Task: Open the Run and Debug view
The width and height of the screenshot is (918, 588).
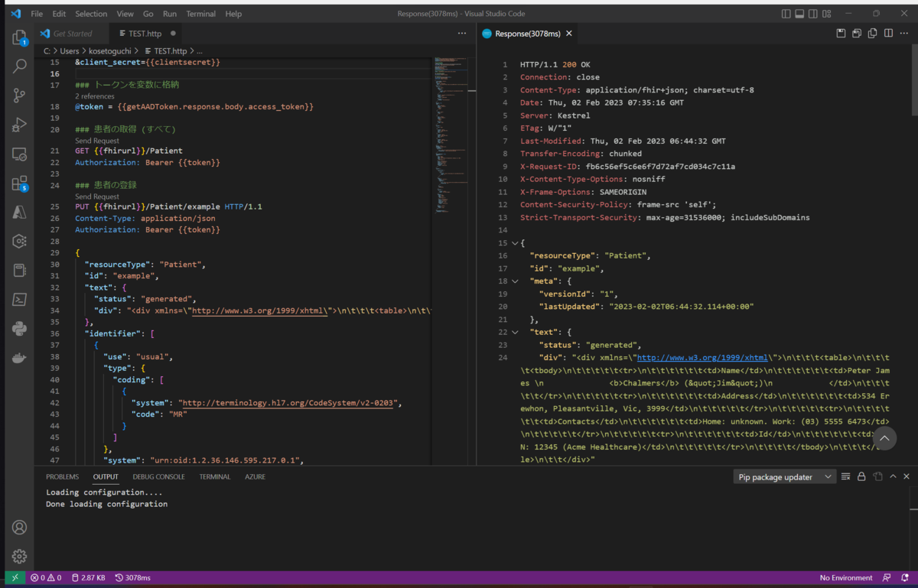Action: [x=20, y=125]
